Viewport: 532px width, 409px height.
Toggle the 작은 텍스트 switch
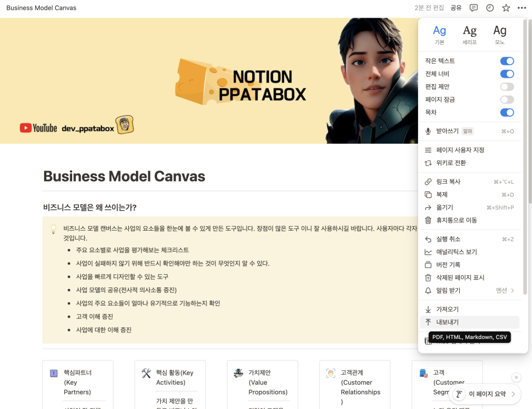coord(507,61)
